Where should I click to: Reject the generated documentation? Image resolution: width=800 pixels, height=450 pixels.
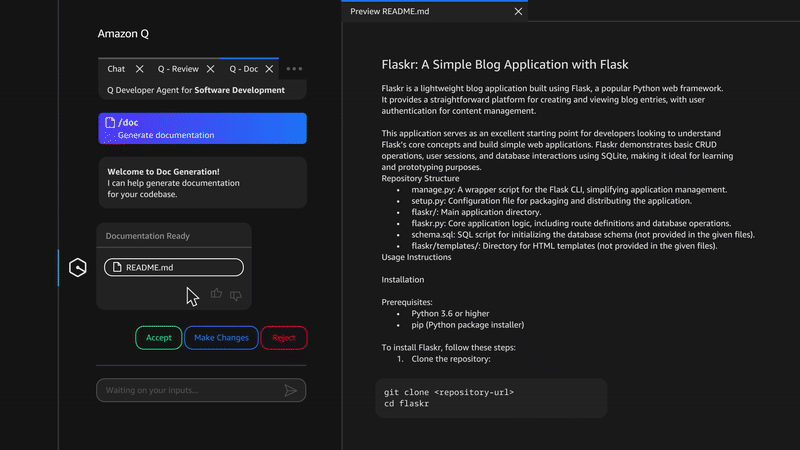284,338
